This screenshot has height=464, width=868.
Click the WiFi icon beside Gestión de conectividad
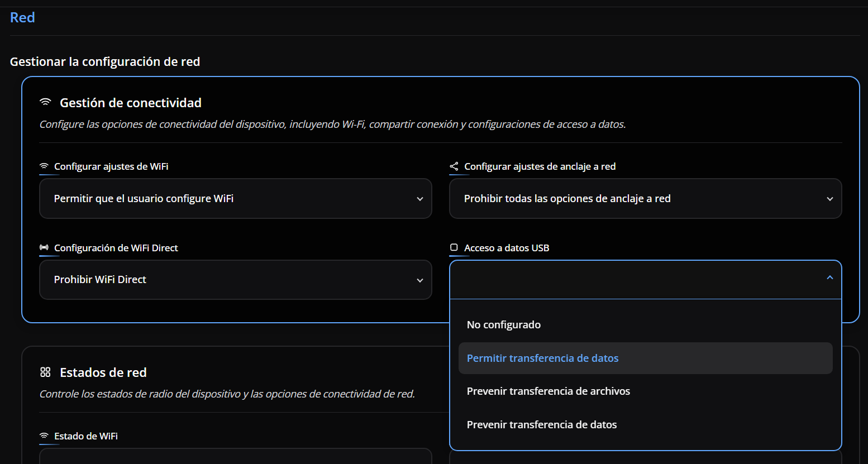coord(45,103)
